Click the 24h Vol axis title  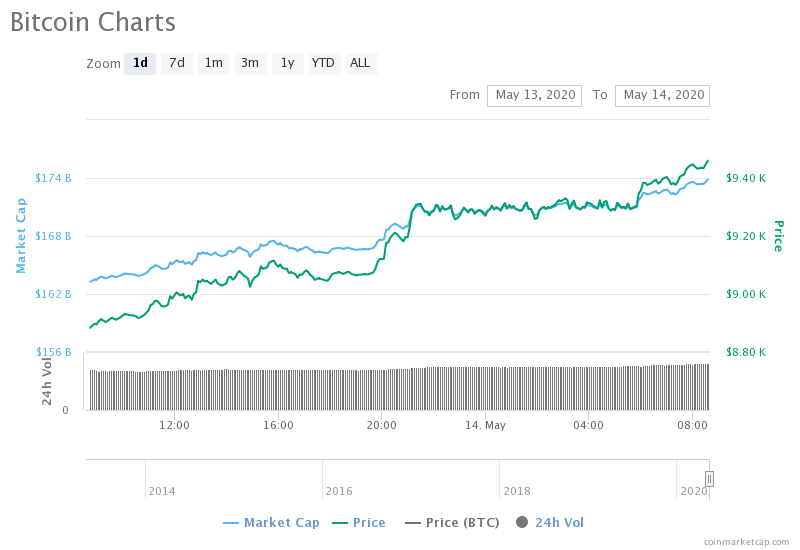pos(47,382)
